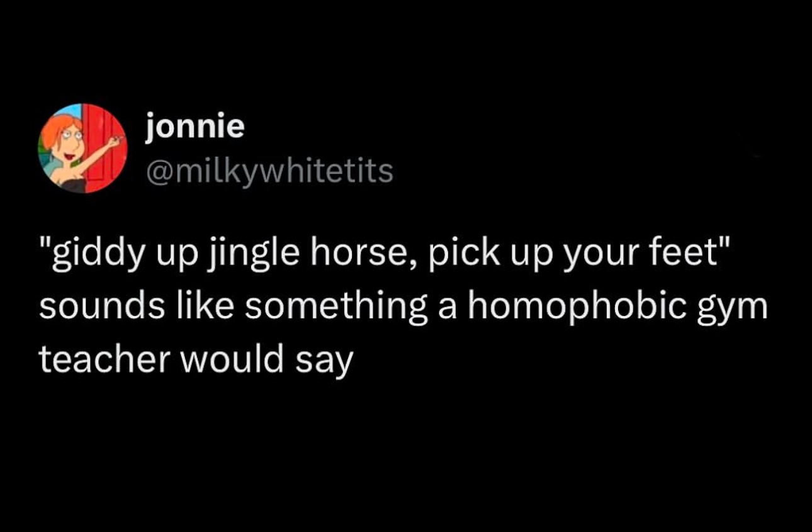
Task: Open jonnie's profile picture avatar
Action: (83, 149)
